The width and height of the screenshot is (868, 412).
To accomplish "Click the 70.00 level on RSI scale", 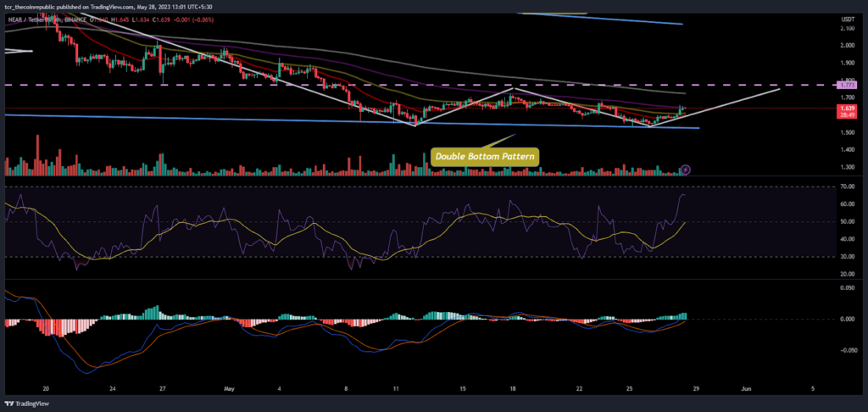I will [x=848, y=187].
